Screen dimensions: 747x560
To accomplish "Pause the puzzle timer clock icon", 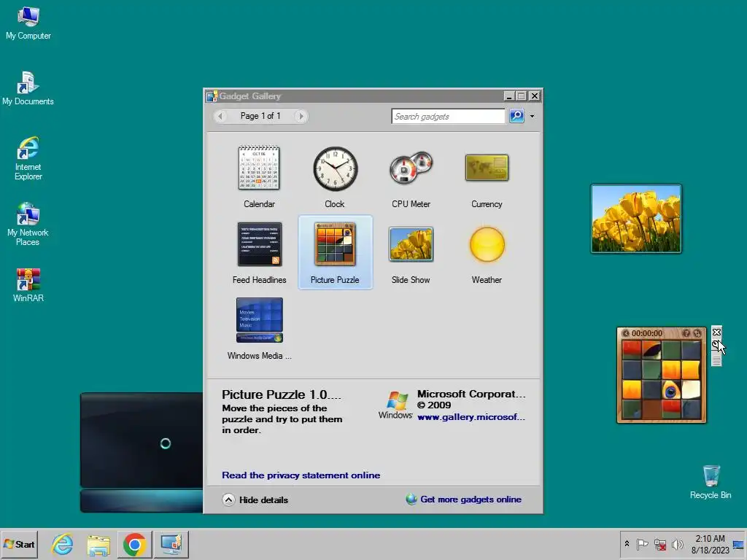I will (x=626, y=333).
